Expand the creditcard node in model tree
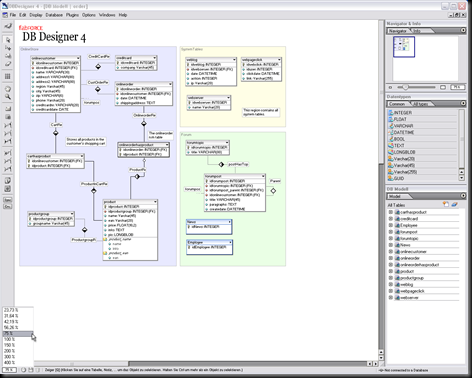The width and height of the screenshot is (472, 378). (x=391, y=219)
